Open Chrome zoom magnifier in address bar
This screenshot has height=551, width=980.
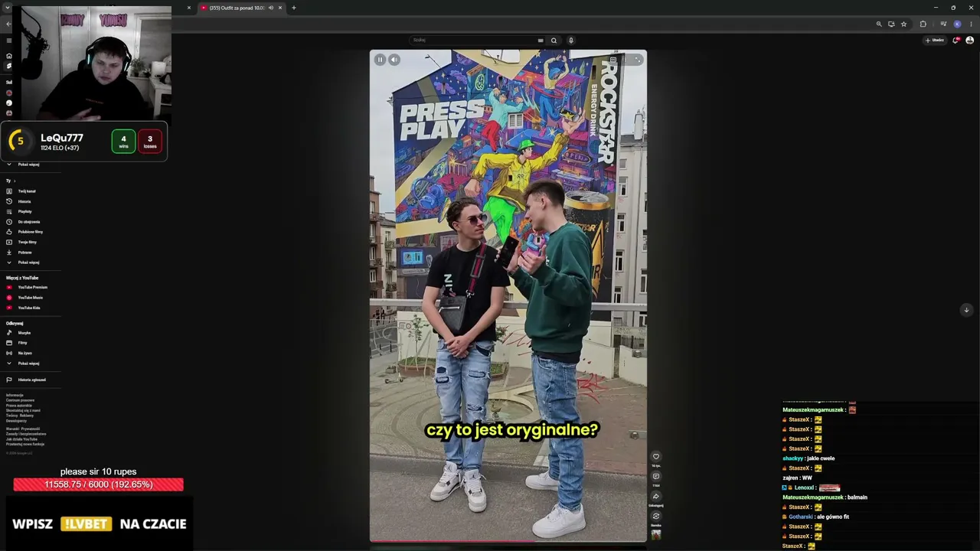879,24
